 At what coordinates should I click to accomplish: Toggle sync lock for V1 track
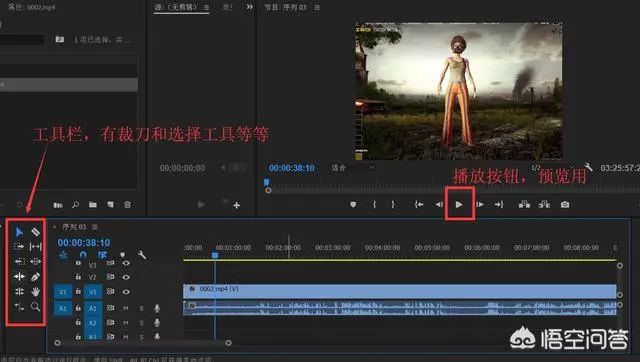(x=110, y=292)
